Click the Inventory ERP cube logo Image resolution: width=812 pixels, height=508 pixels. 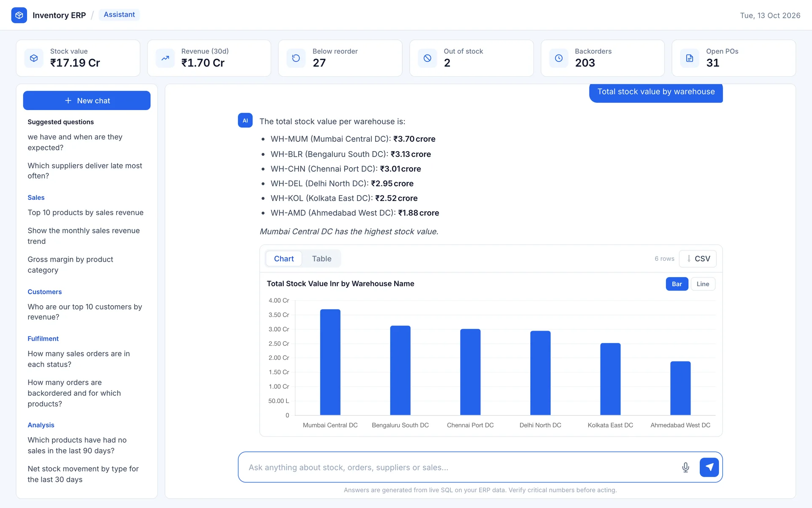pyautogui.click(x=19, y=15)
